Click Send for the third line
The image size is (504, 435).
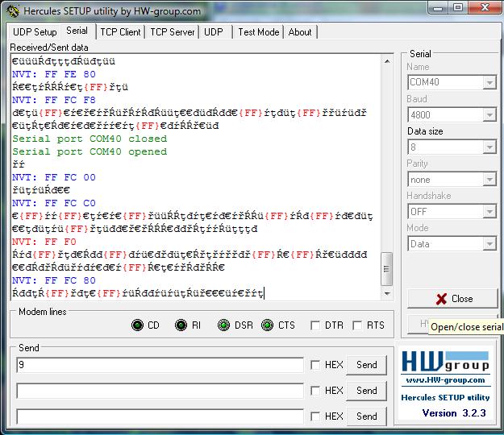point(366,416)
